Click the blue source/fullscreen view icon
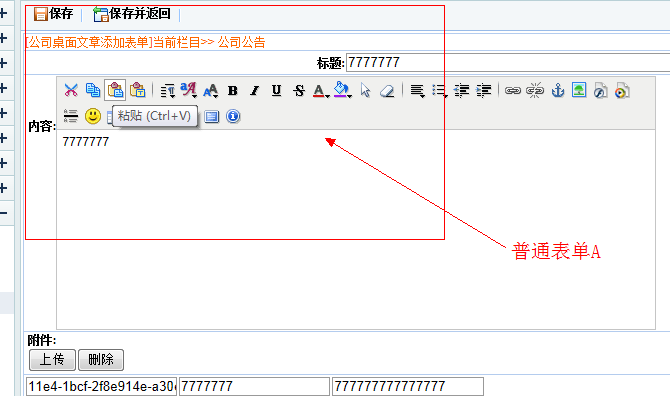The height and width of the screenshot is (396, 670). coord(212,116)
